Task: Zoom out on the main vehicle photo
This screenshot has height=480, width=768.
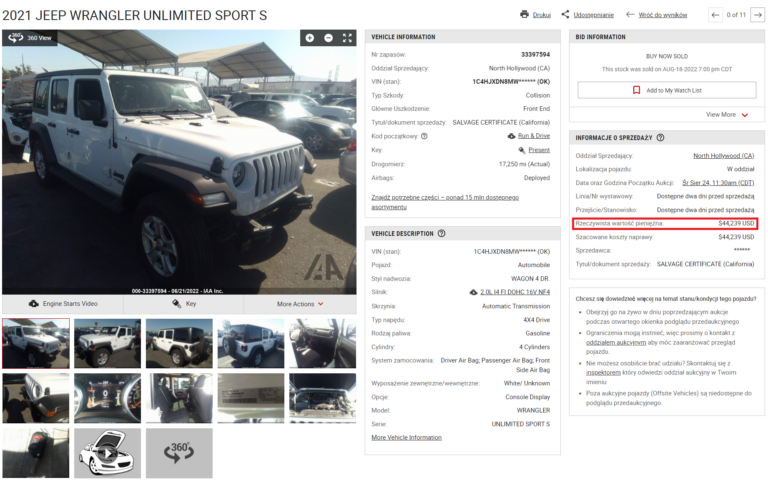Action: (328, 38)
